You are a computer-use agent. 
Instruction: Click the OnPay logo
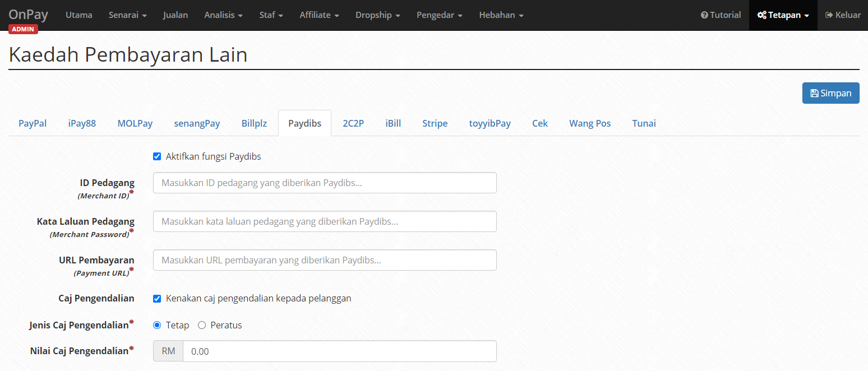(x=28, y=15)
